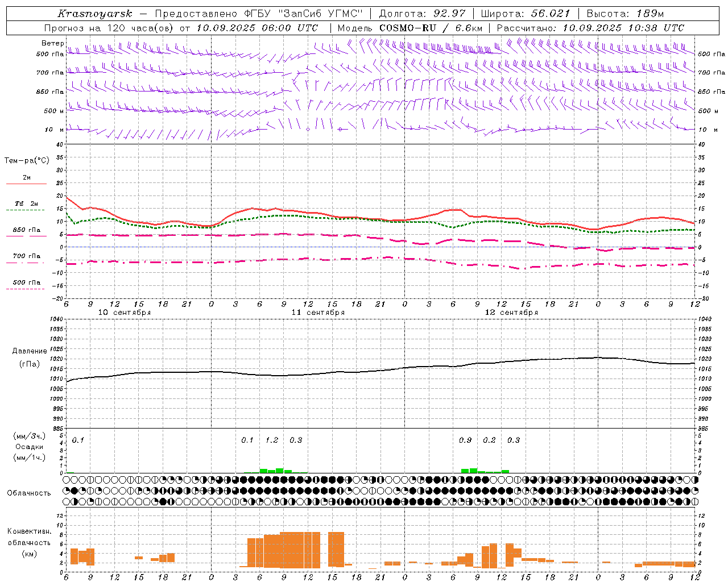Click 'Рассчитано: 10.09.2025 10:38 UTC' timestamp
Viewport: 728px width, 582px height.
pos(590,28)
